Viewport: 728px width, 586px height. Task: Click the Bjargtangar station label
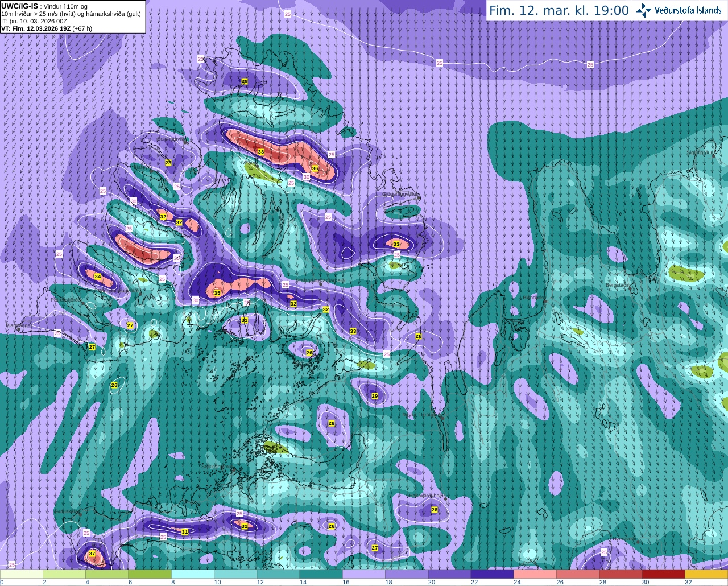pos(19,325)
